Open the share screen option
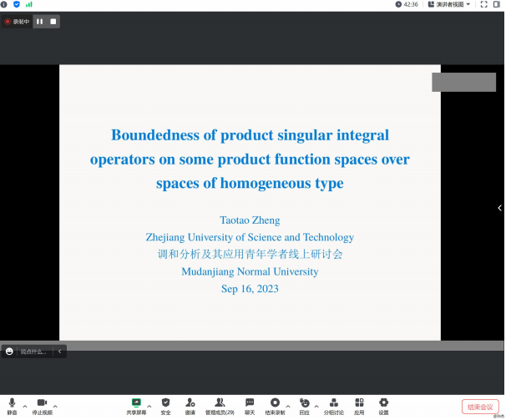 (135, 403)
